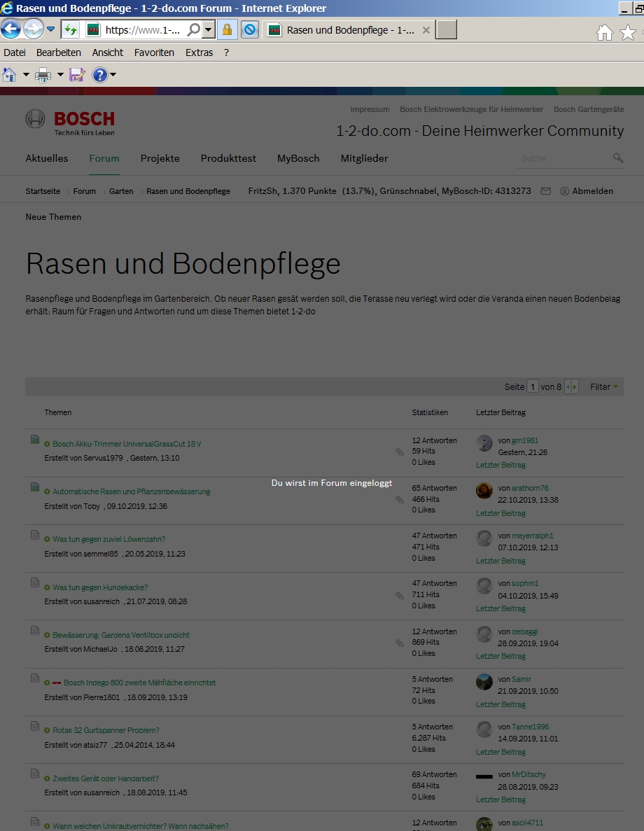Click Garten breadcrumb
The height and width of the screenshot is (831, 644).
click(121, 191)
